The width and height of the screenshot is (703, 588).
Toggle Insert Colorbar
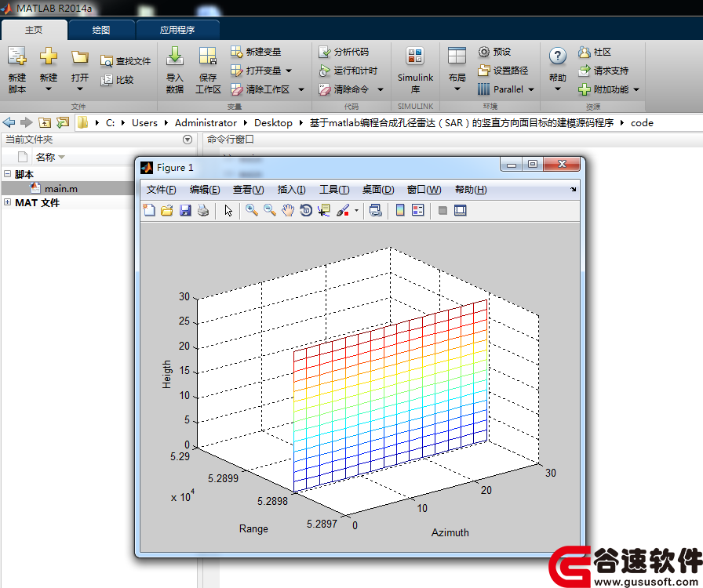(400, 210)
